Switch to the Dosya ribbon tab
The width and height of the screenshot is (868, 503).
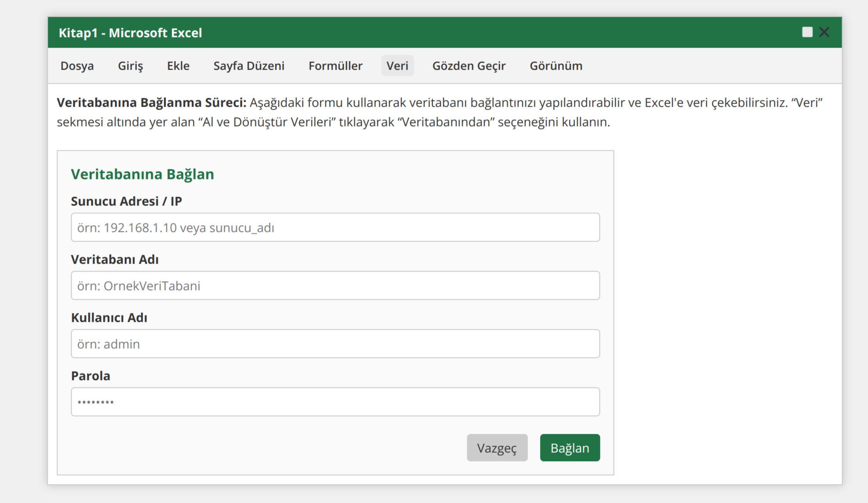tap(77, 65)
